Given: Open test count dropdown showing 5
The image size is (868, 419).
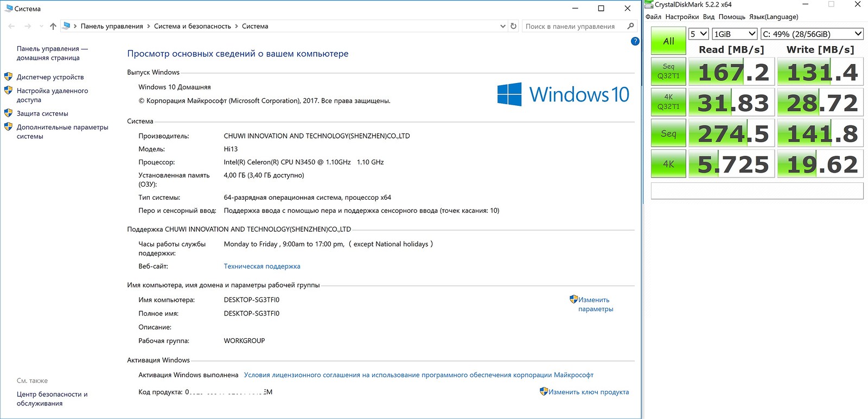Looking at the screenshot, I should (x=699, y=34).
